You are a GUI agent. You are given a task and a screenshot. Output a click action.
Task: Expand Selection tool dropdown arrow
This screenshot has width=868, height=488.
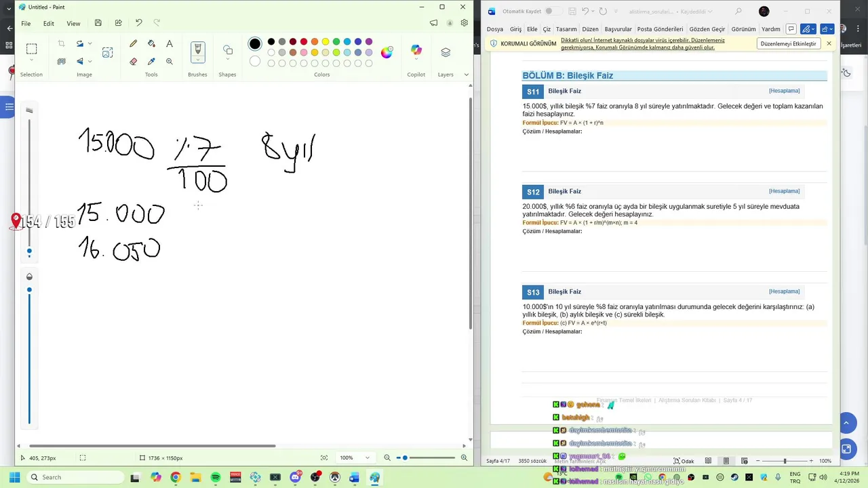tap(31, 60)
